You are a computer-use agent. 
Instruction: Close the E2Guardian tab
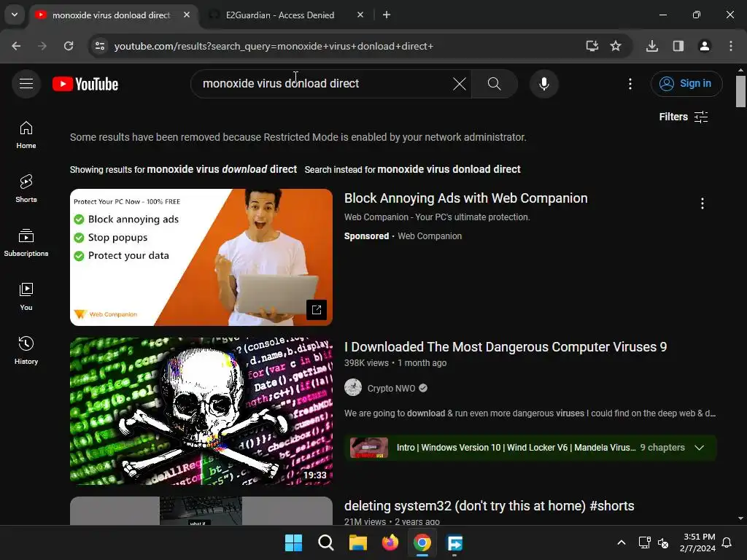[360, 15]
